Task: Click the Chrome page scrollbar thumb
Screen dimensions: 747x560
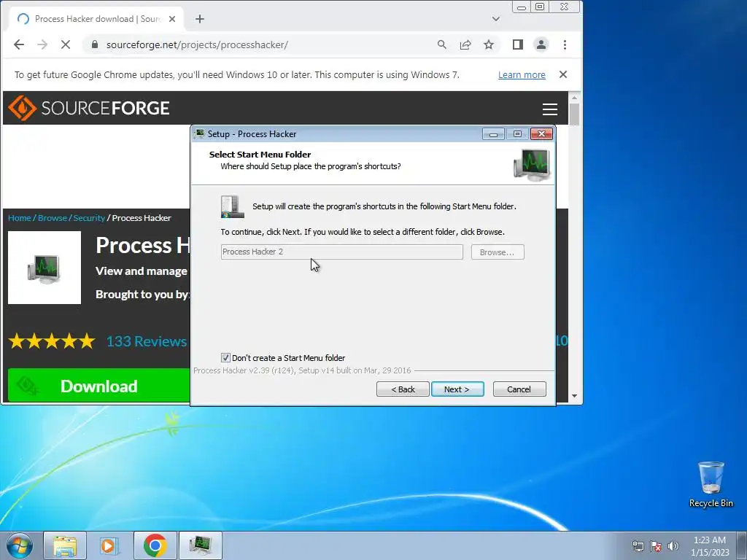Action: [x=574, y=114]
